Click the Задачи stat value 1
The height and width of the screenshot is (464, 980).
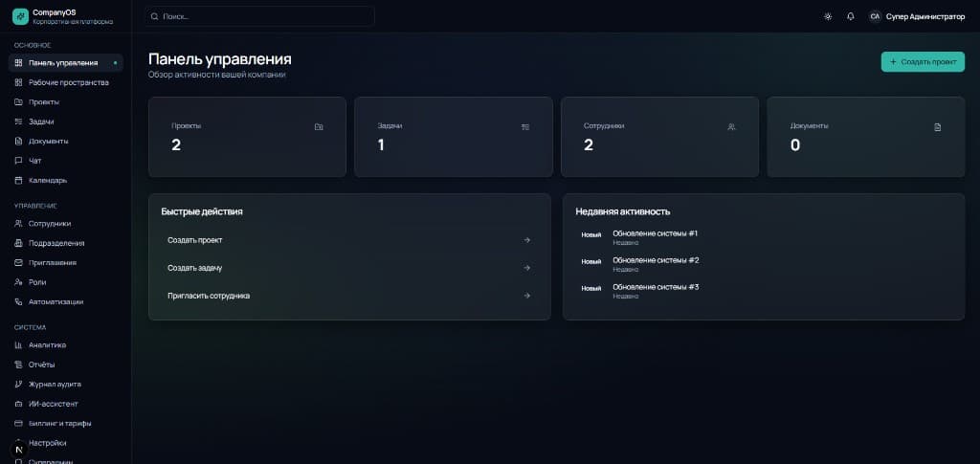381,145
